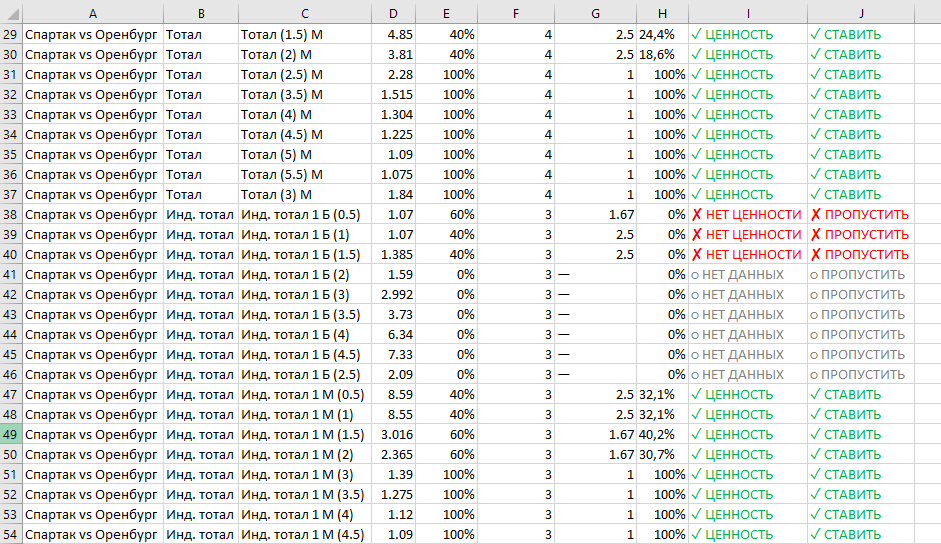Click percentage cell 24,4%
The height and width of the screenshot is (544, 941).
tap(657, 34)
